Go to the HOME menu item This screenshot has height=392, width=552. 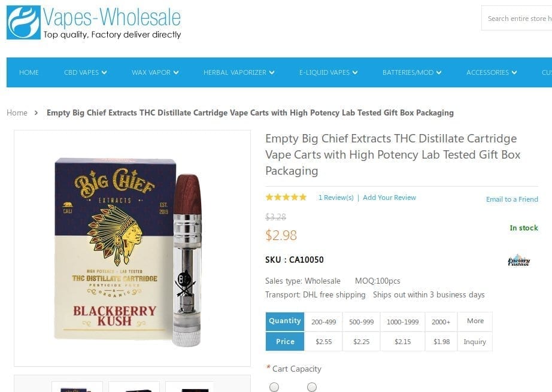(29, 72)
